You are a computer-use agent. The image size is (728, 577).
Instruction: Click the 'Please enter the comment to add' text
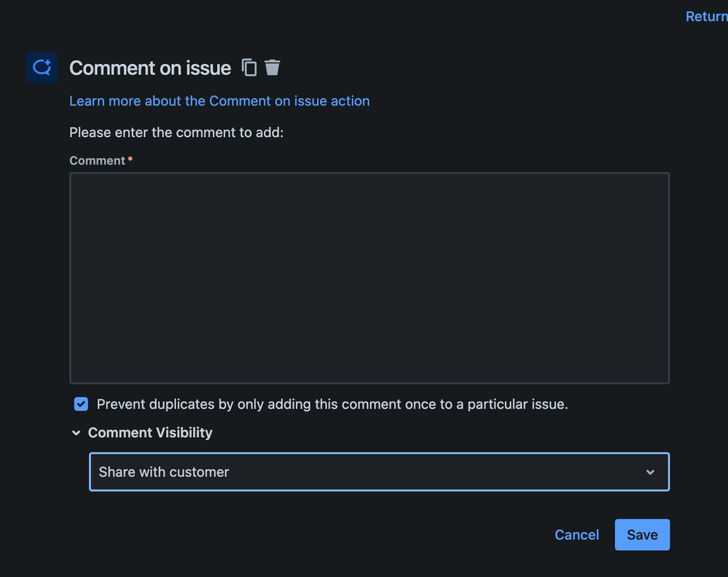tap(176, 133)
